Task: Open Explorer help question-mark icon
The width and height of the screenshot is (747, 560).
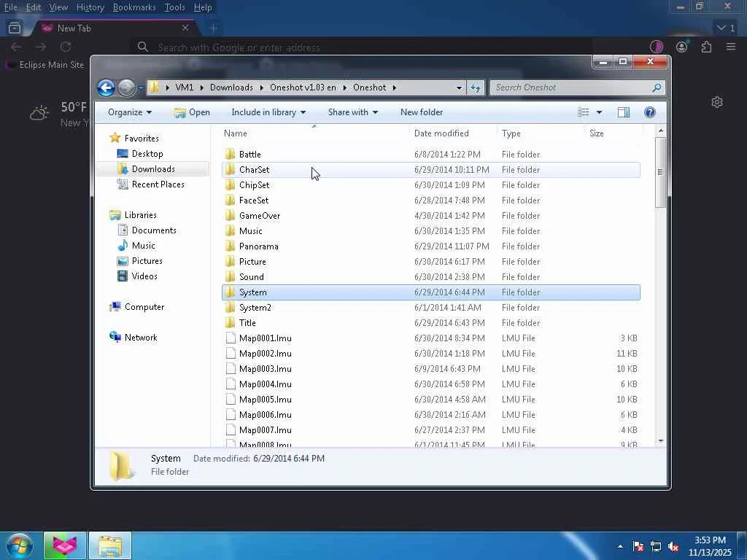Action: [x=649, y=112]
